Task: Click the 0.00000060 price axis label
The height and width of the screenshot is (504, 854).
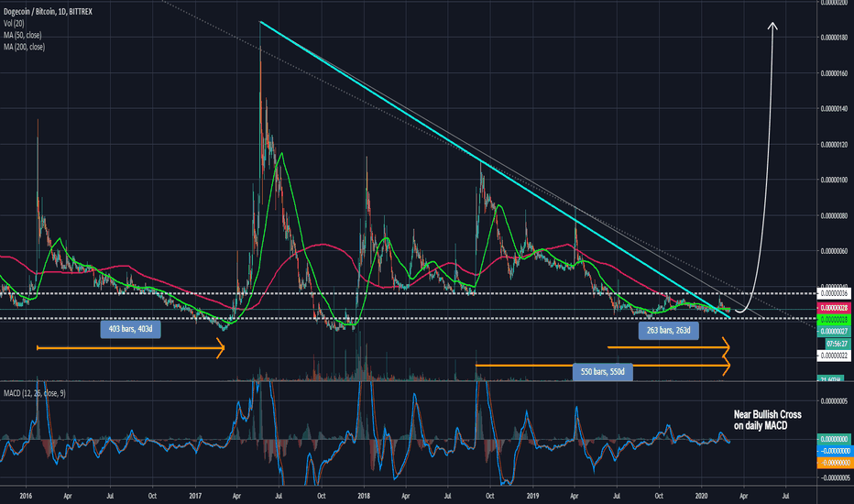Action: (835, 251)
